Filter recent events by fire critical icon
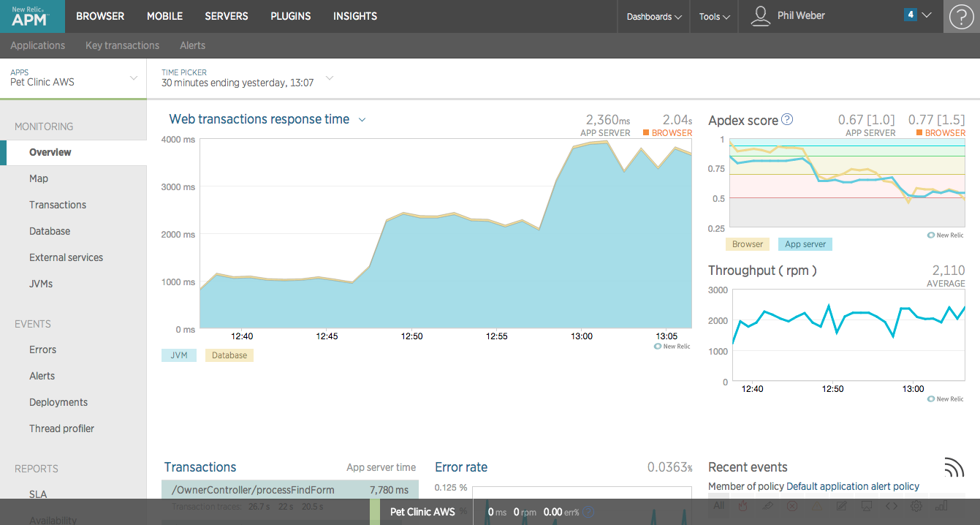The height and width of the screenshot is (525, 980). [x=743, y=505]
